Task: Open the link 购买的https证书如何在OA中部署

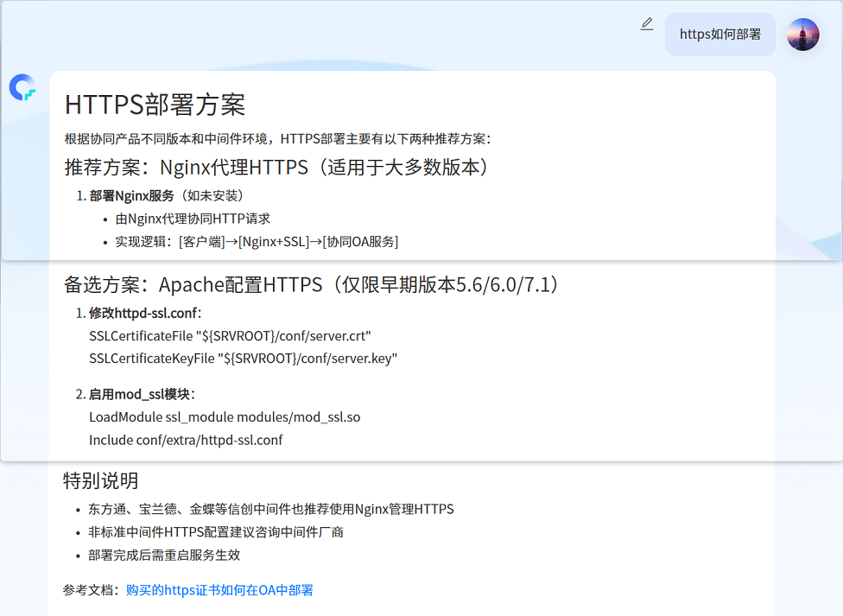Action: tap(219, 590)
